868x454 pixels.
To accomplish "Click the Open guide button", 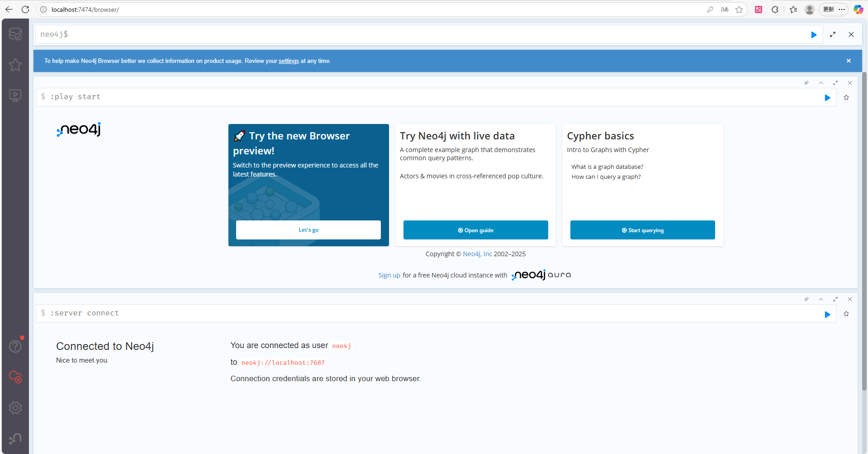I will pos(475,230).
